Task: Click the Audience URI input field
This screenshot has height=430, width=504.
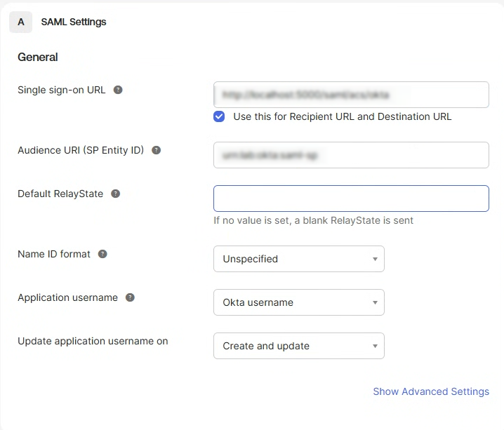Action: pyautogui.click(x=351, y=155)
